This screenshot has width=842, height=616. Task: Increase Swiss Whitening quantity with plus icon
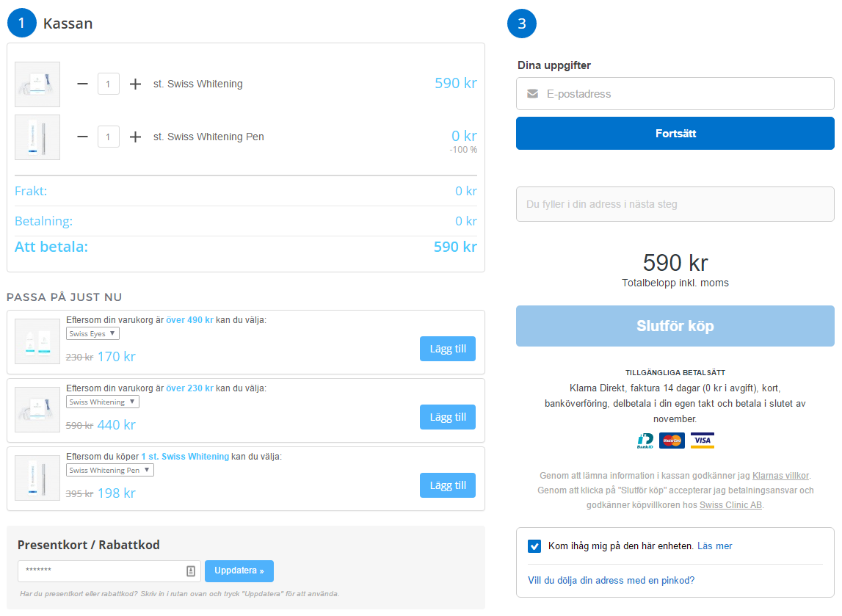tap(135, 84)
